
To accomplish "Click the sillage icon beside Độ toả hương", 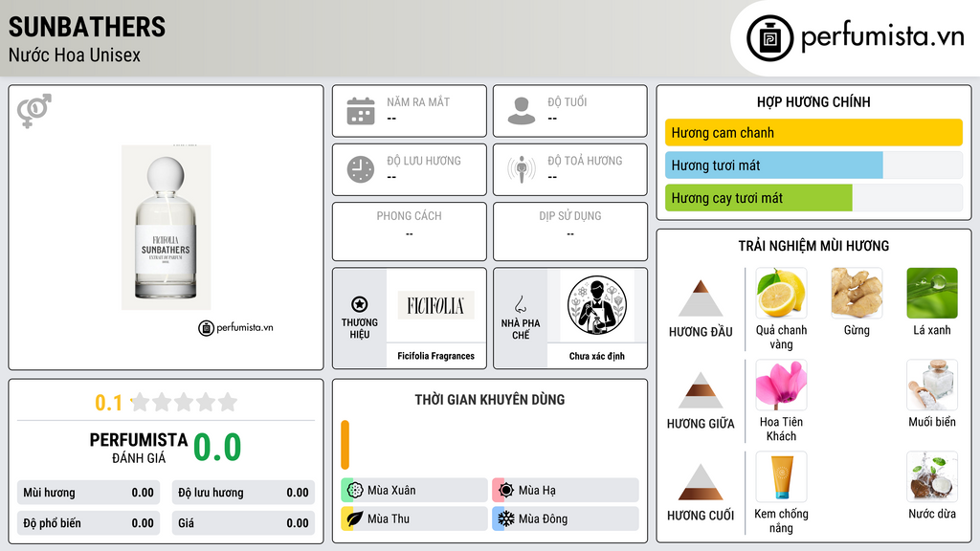I will pyautogui.click(x=522, y=169).
